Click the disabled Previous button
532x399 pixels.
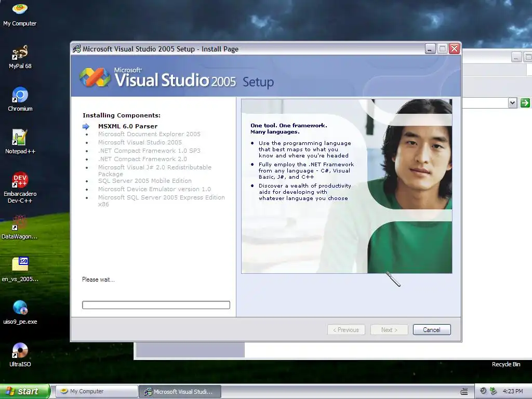click(346, 330)
